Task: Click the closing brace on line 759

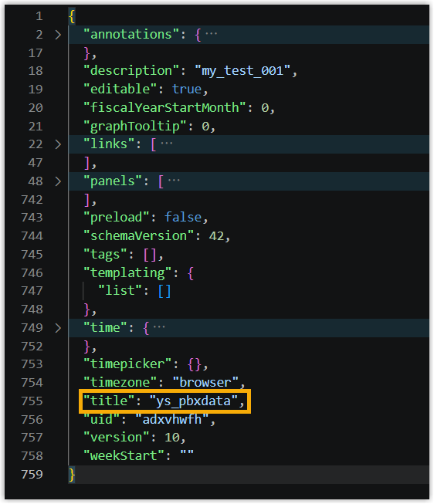Action: [72, 475]
